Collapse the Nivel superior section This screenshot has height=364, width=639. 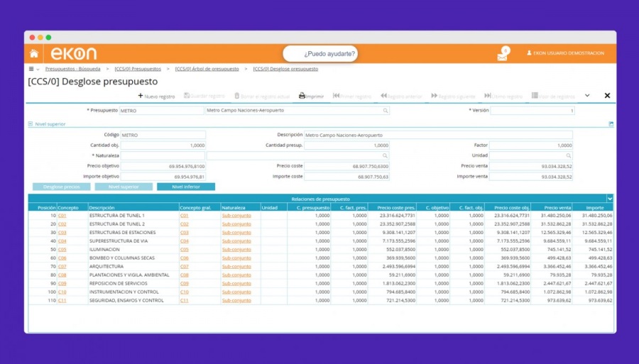[x=31, y=124]
